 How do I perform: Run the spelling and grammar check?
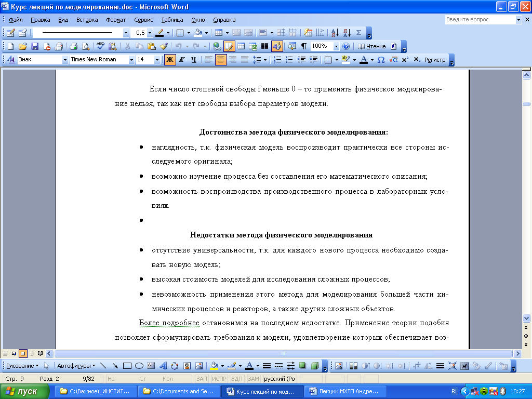coord(101,46)
